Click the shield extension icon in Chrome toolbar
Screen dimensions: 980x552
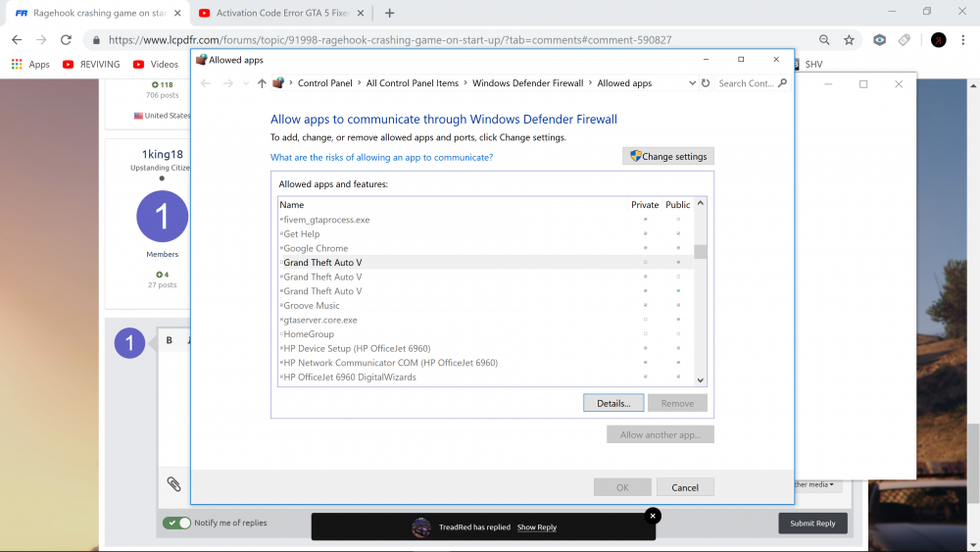click(x=879, y=40)
